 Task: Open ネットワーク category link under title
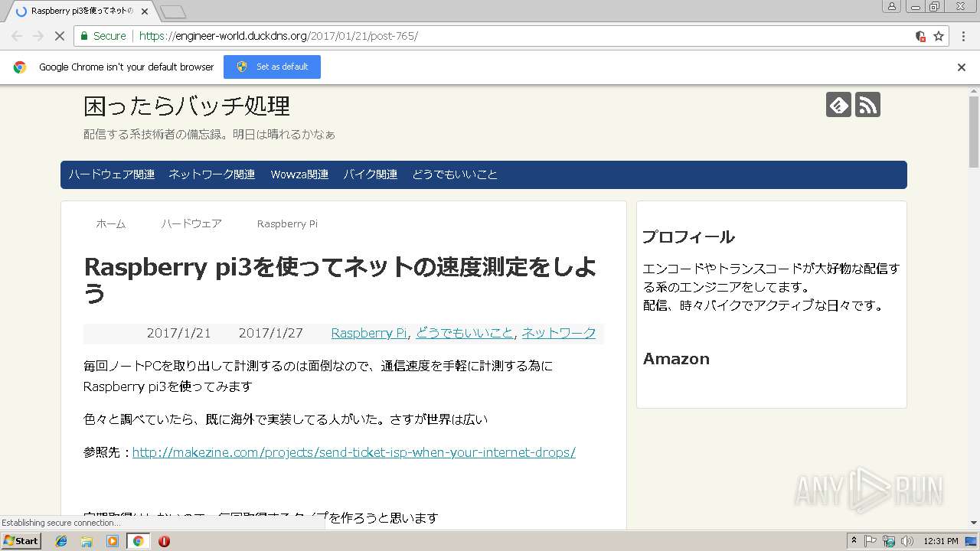point(559,333)
